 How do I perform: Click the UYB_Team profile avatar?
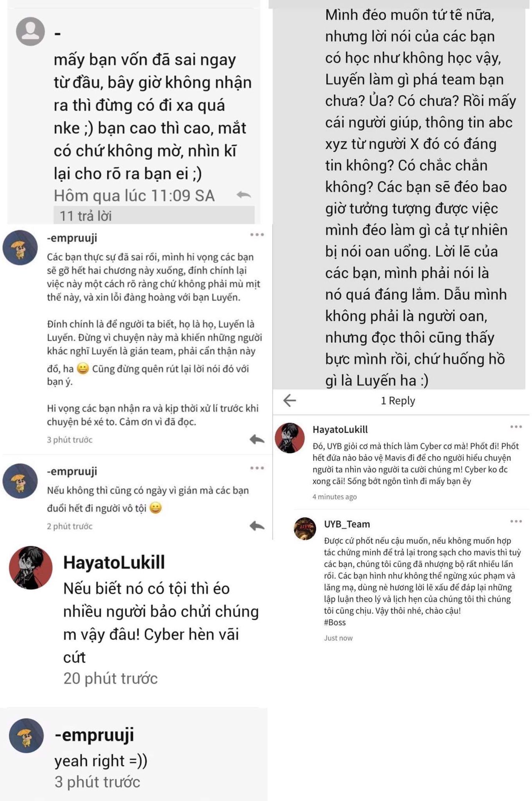click(x=305, y=529)
